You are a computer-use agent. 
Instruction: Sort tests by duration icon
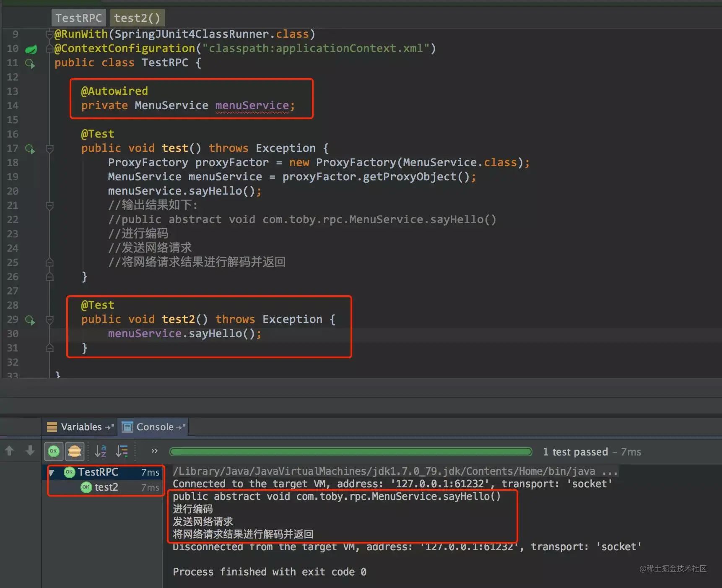122,451
